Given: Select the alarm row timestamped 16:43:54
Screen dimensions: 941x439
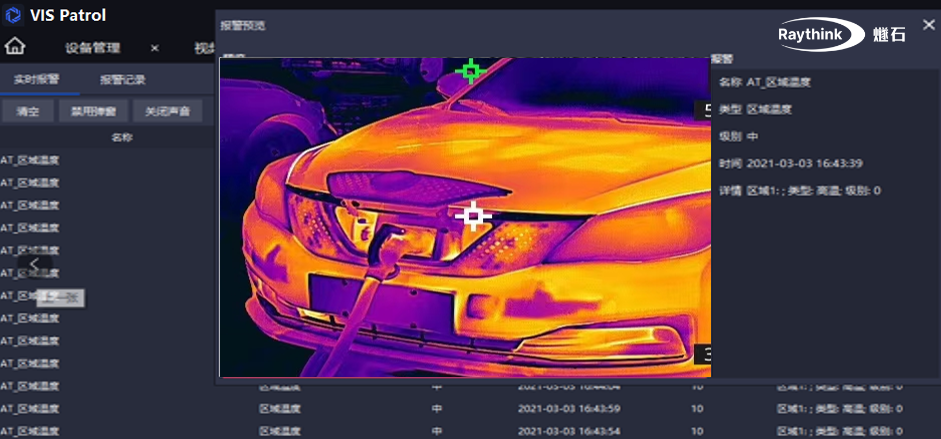Looking at the screenshot, I should [570, 430].
